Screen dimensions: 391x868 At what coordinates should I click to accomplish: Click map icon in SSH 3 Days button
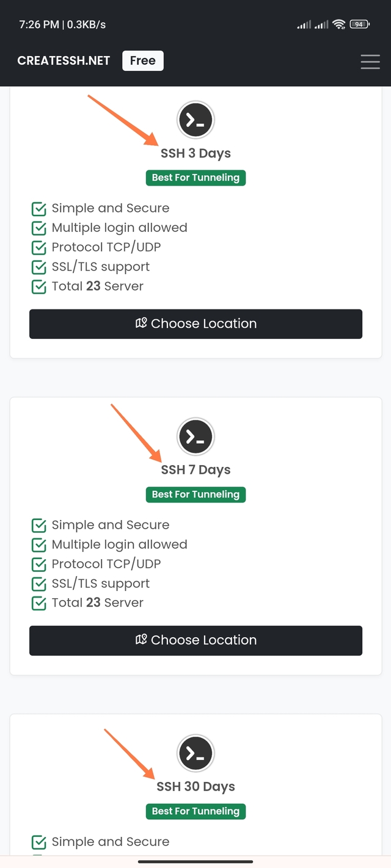(x=141, y=324)
